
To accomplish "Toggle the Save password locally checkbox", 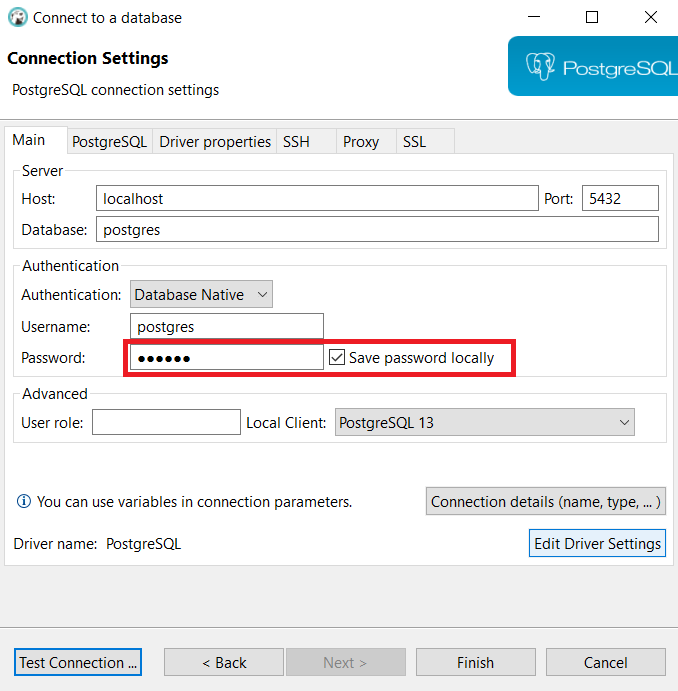I will point(338,357).
